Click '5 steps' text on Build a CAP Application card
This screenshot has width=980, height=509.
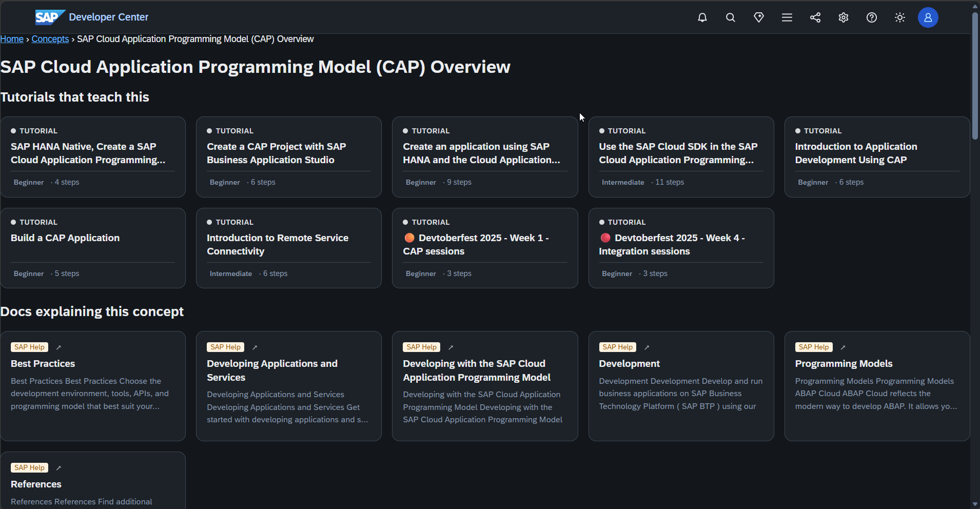(67, 273)
